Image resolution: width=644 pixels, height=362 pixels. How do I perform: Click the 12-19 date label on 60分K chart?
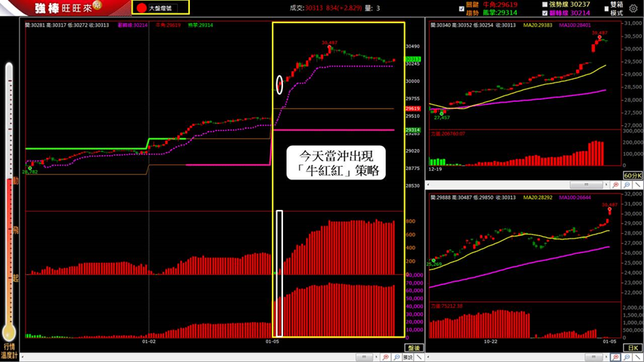[x=436, y=169]
